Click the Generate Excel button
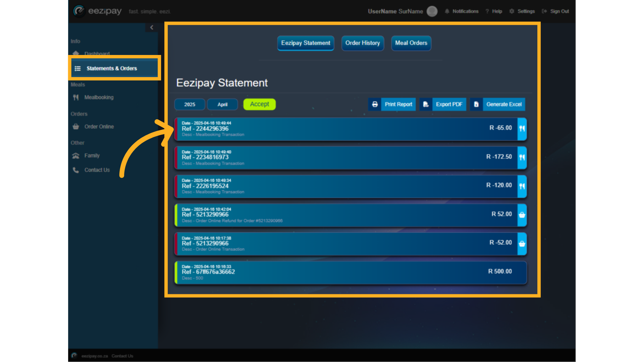644x362 pixels. click(x=497, y=104)
